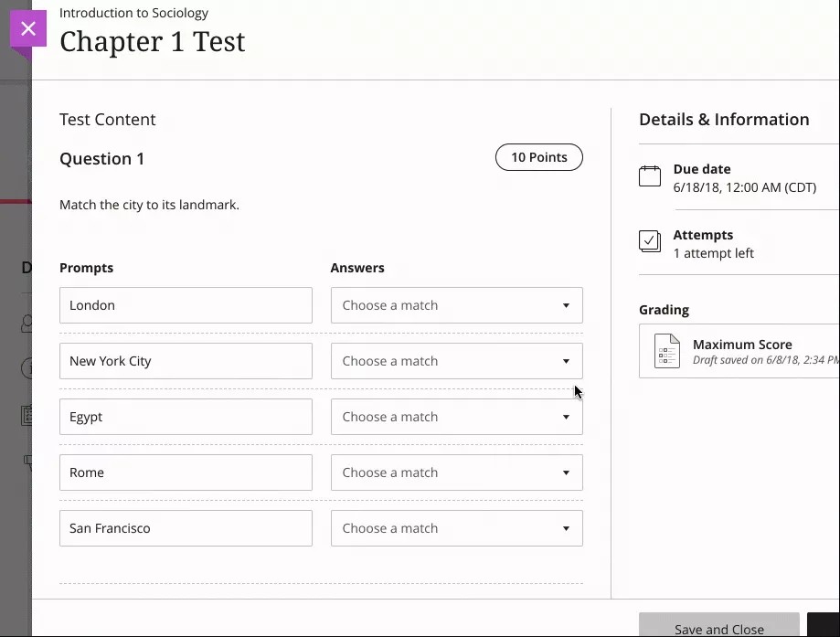This screenshot has width=840, height=637.
Task: Select the Rome prompt text field
Action: click(x=186, y=472)
